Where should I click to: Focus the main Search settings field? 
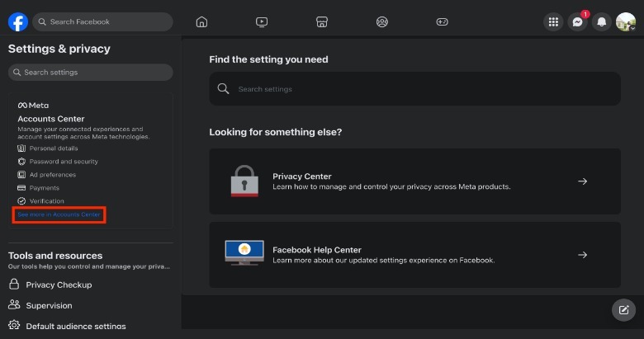(x=414, y=88)
